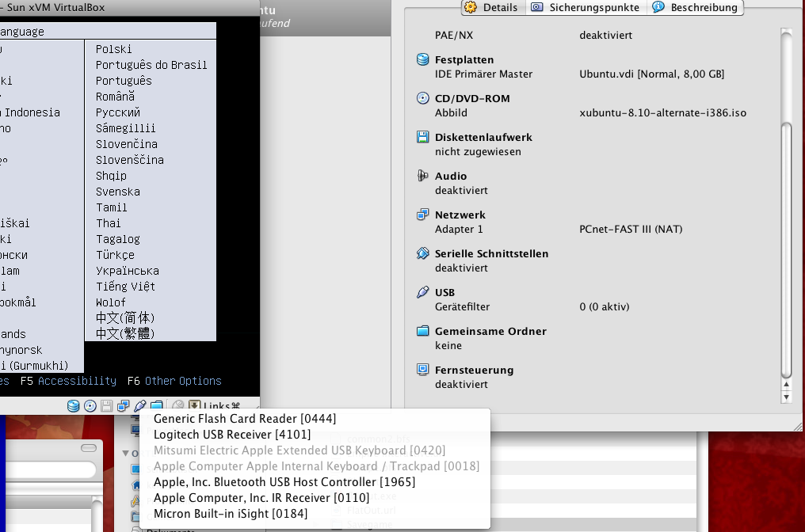Open the Diskettenlaufwerk settings link
The height and width of the screenshot is (532, 805).
[483, 138]
